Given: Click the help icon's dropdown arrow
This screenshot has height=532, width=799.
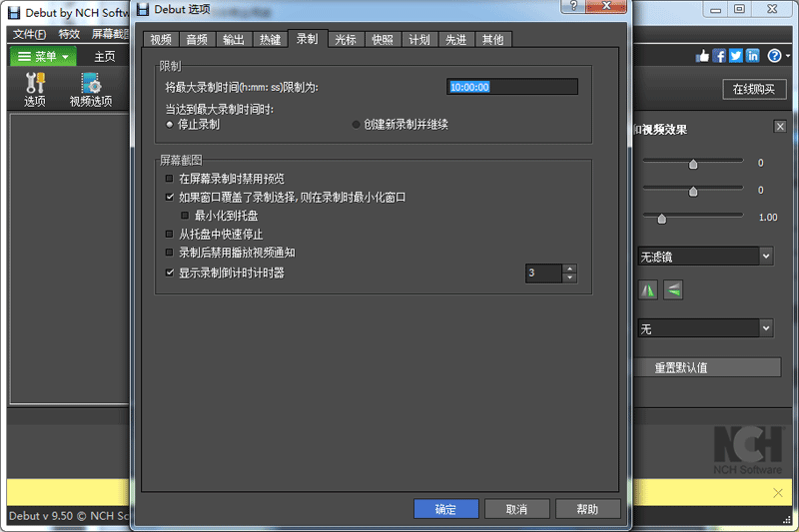Looking at the screenshot, I should [x=788, y=56].
